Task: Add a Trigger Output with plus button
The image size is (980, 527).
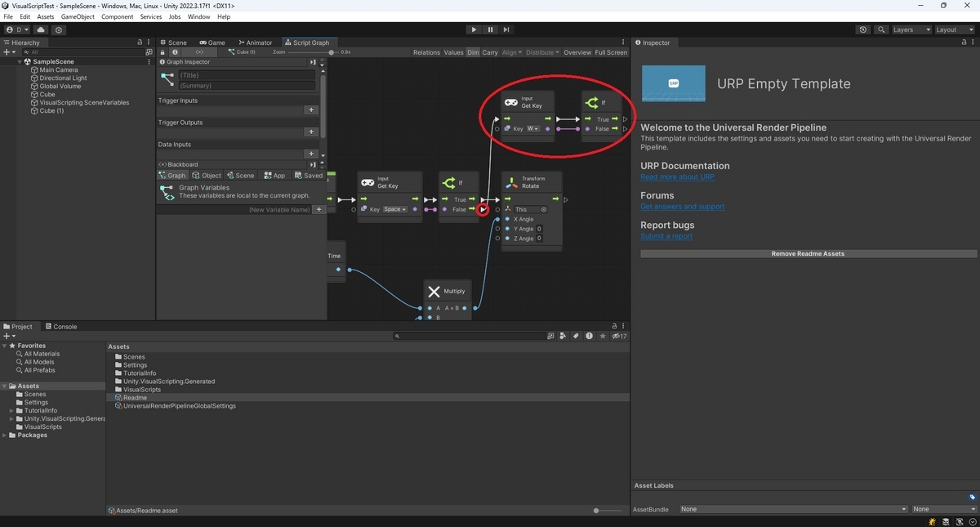Action: (x=310, y=132)
